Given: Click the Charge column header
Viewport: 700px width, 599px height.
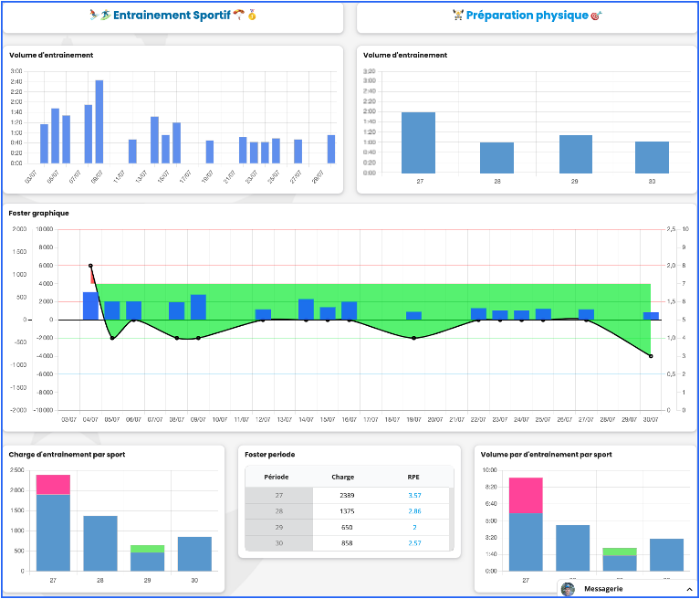Looking at the screenshot, I should click(342, 477).
